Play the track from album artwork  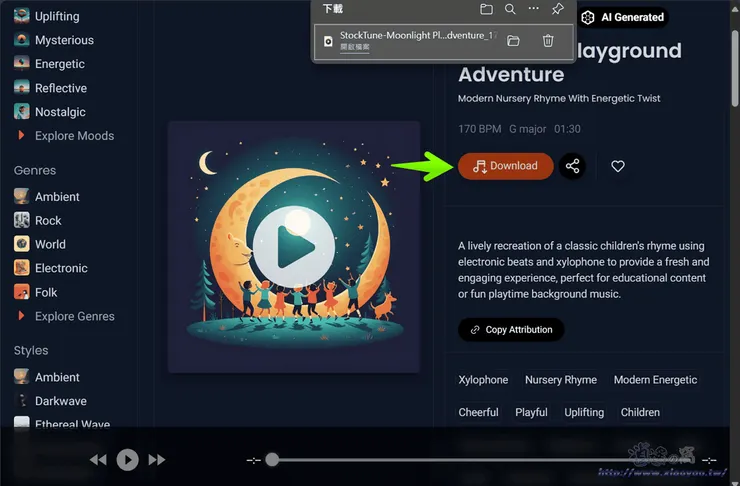click(x=294, y=247)
